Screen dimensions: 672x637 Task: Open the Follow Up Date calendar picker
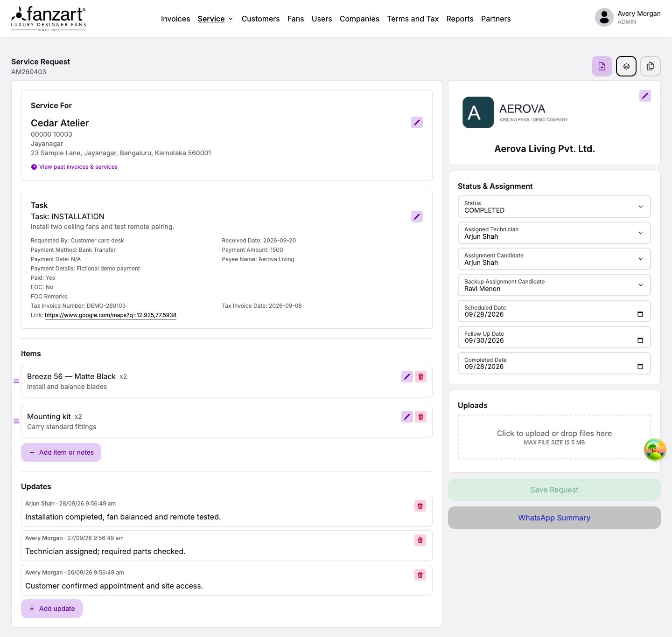pyautogui.click(x=640, y=340)
